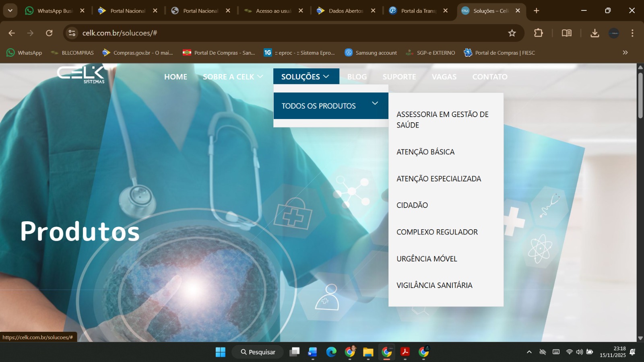Launch Microsoft Word from the taskbar
Viewport: 644px width, 362px height.
tap(312, 352)
